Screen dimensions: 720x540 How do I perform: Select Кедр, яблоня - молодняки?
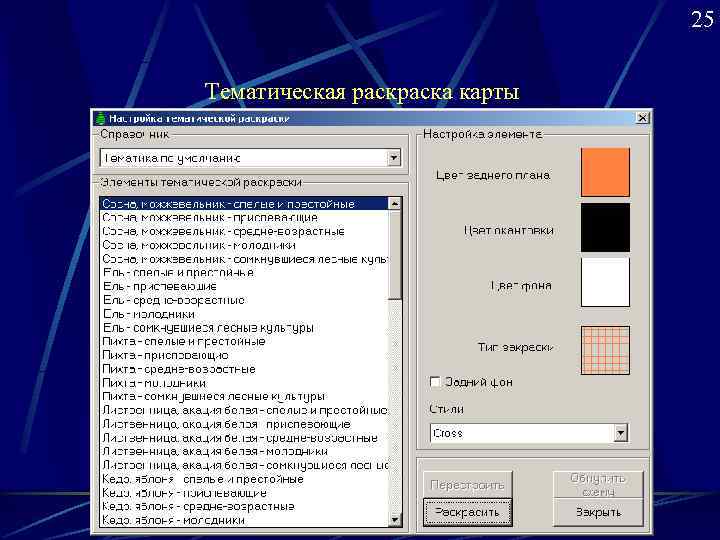coord(244,520)
